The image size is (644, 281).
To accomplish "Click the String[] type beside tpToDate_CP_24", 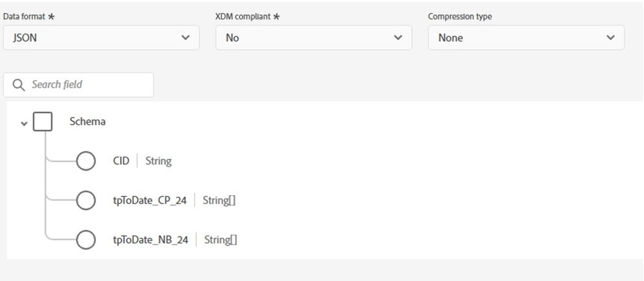I will tap(219, 200).
